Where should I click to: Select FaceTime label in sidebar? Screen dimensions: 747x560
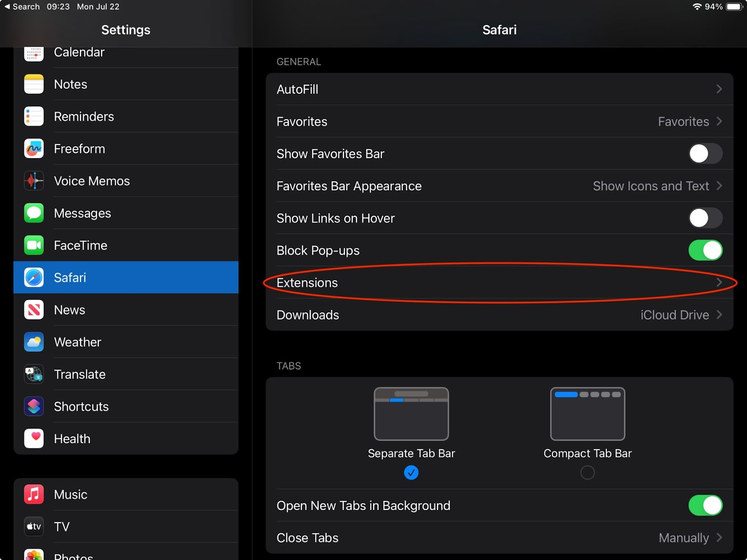click(x=80, y=245)
